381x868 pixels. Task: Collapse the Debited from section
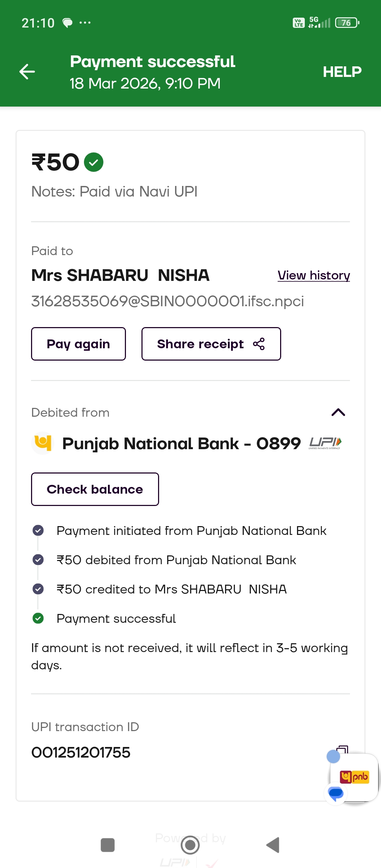338,412
